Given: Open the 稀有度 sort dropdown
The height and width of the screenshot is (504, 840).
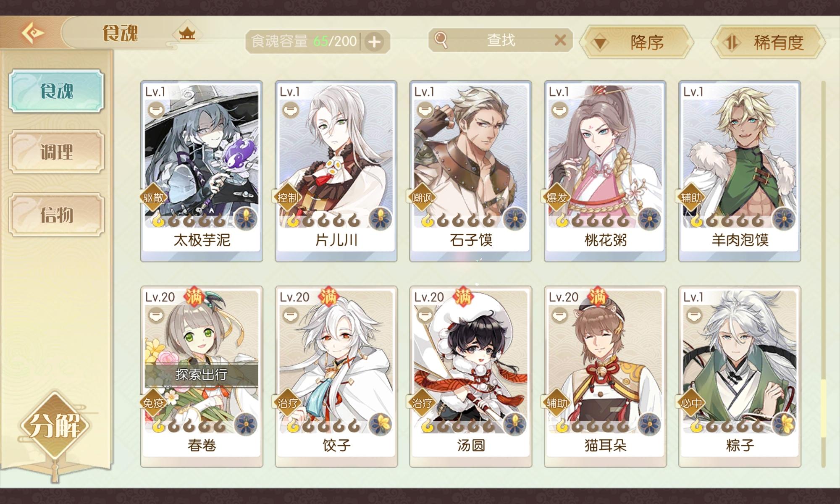Looking at the screenshot, I should coord(768,42).
